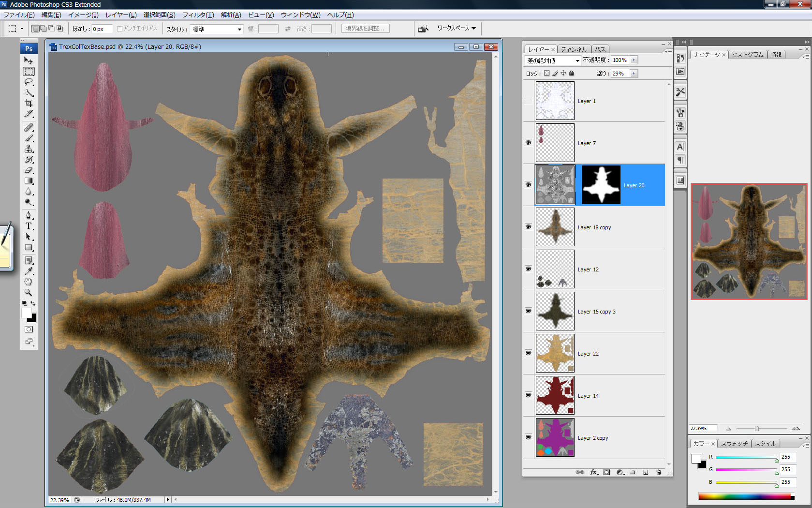The image size is (812, 508).
Task: Select the Zoom tool
Action: click(29, 291)
